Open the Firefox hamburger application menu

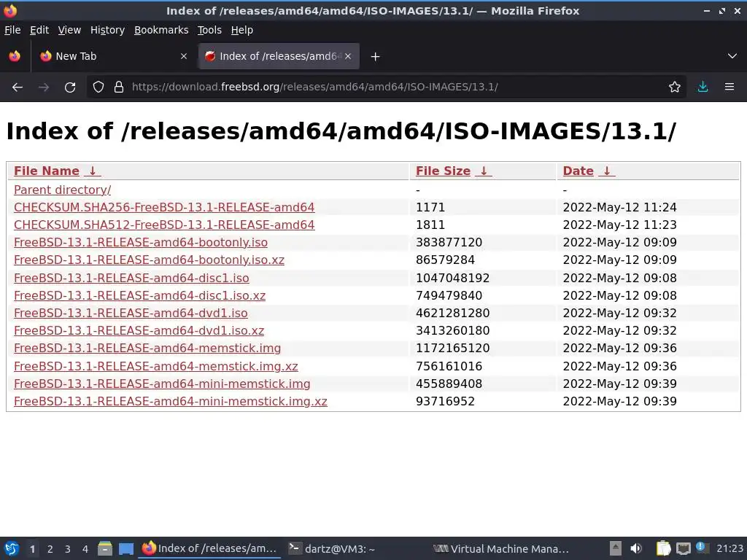pos(729,87)
